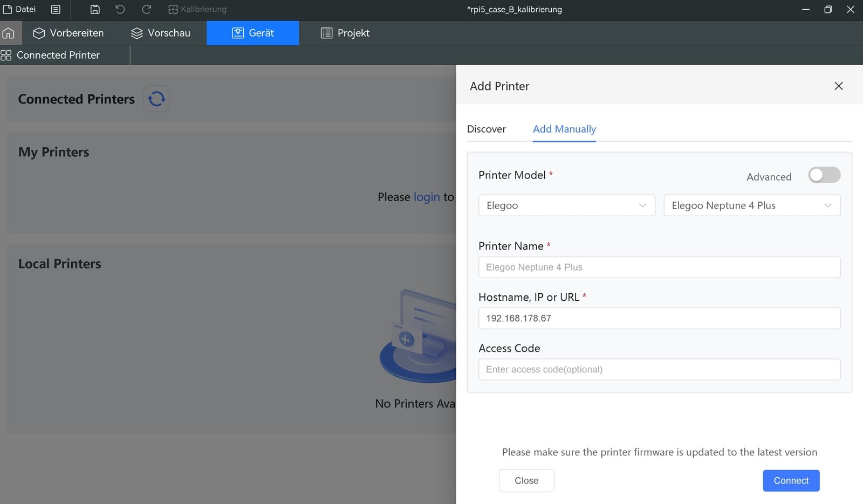The image size is (863, 504).
Task: Click the My Printers heading
Action: click(x=54, y=152)
